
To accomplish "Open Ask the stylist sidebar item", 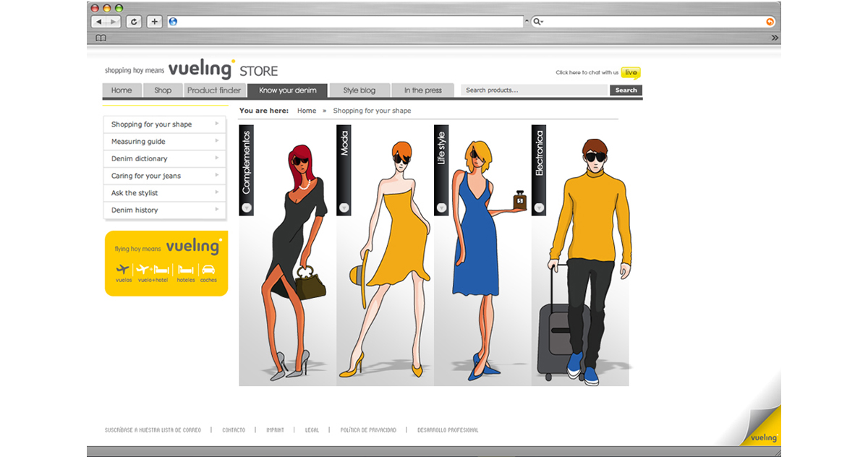I will [165, 193].
